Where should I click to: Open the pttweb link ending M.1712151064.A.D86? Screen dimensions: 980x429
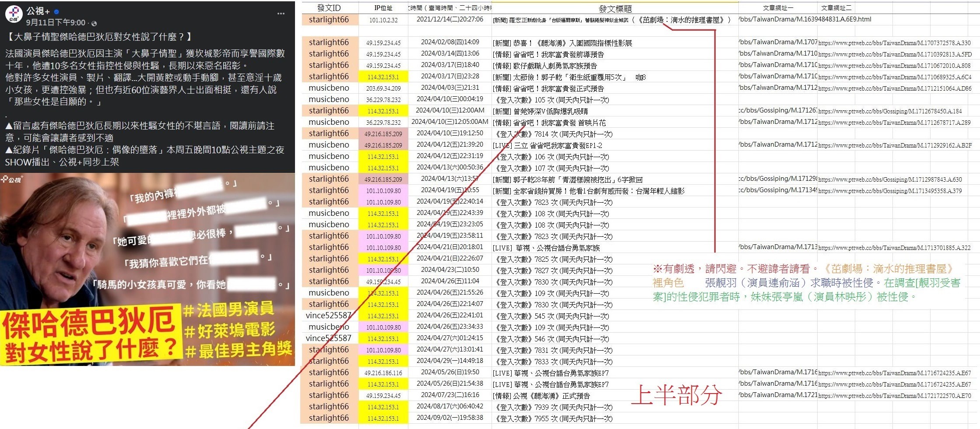pyautogui.click(x=895, y=88)
